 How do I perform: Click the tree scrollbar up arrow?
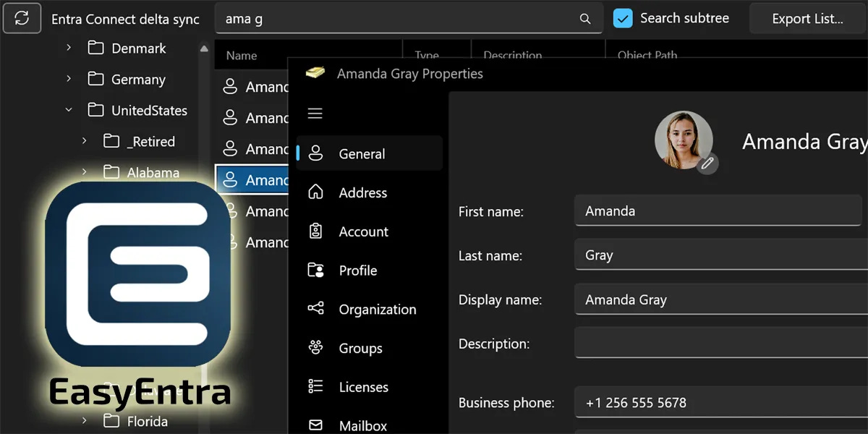(x=204, y=49)
